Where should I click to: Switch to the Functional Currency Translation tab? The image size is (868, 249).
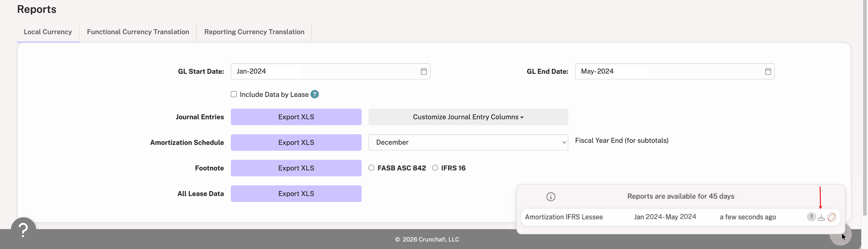coord(138,32)
